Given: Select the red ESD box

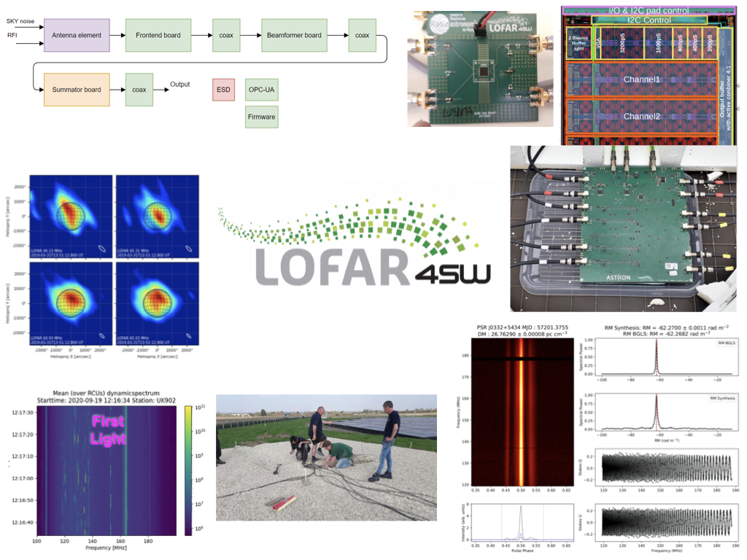Looking at the screenshot, I should coord(223,90).
